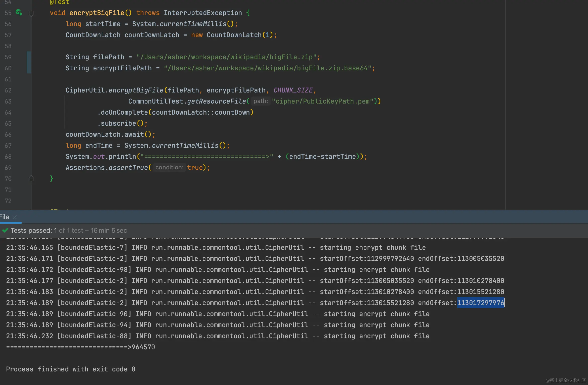The height and width of the screenshot is (385, 588).
Task: Click the "cipher/PublicKeyPath.pem" string literal
Action: (x=323, y=101)
